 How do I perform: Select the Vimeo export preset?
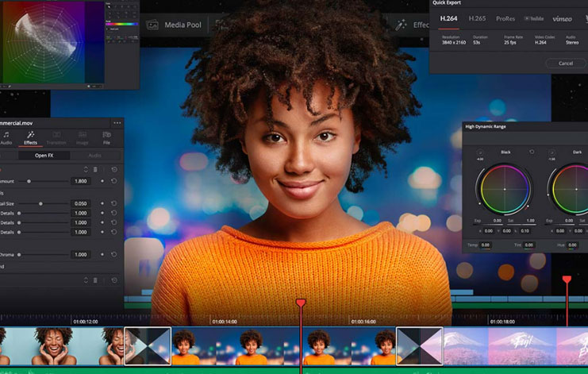(561, 18)
